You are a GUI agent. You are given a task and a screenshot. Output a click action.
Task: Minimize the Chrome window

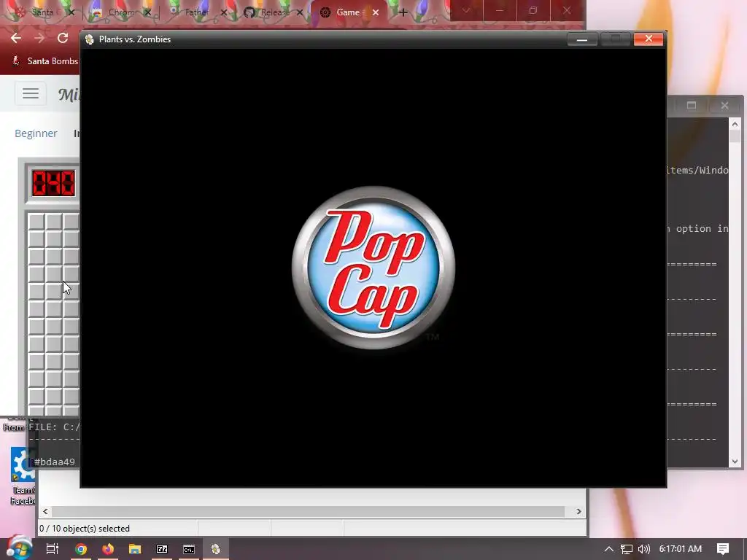pyautogui.click(x=499, y=10)
